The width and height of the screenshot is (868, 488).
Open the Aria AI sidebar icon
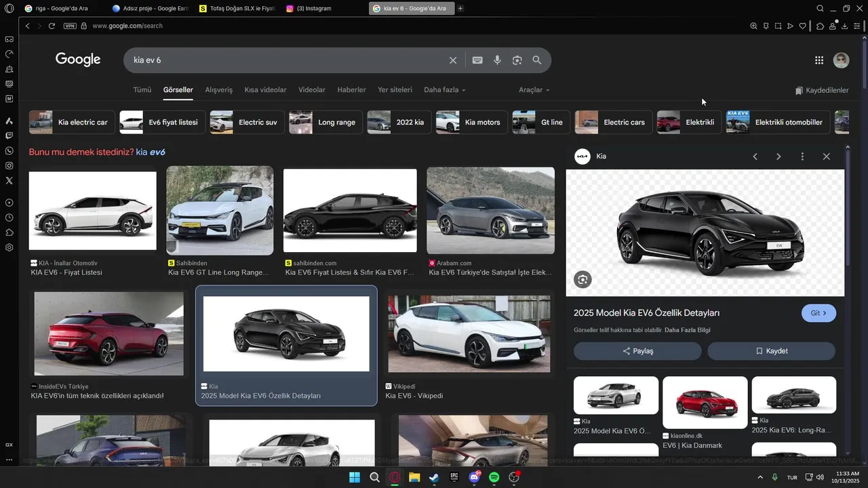pyautogui.click(x=9, y=121)
